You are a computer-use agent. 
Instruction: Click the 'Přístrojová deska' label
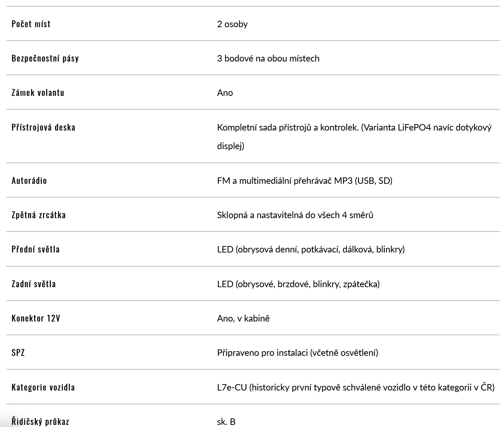pos(43,127)
